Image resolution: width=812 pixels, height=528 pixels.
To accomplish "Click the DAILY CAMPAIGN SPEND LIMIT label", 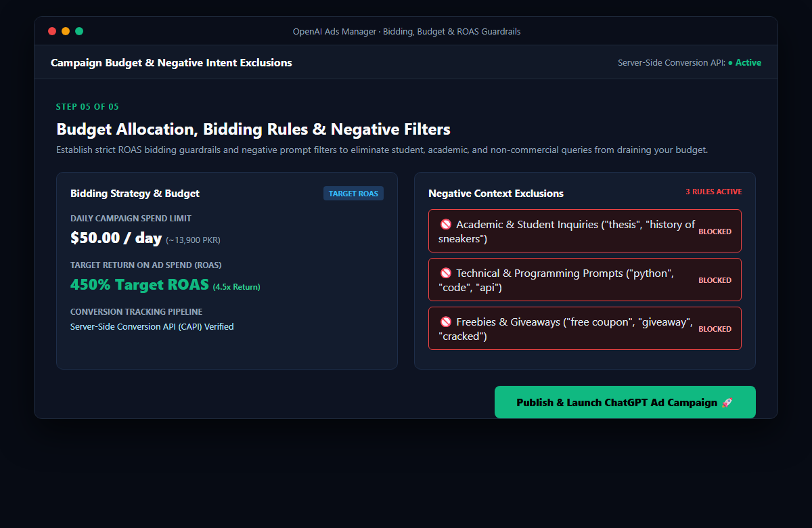I will coord(131,219).
